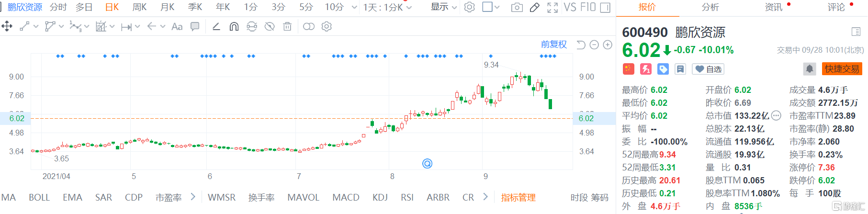Expand more sub-indicators after CR

485,197
